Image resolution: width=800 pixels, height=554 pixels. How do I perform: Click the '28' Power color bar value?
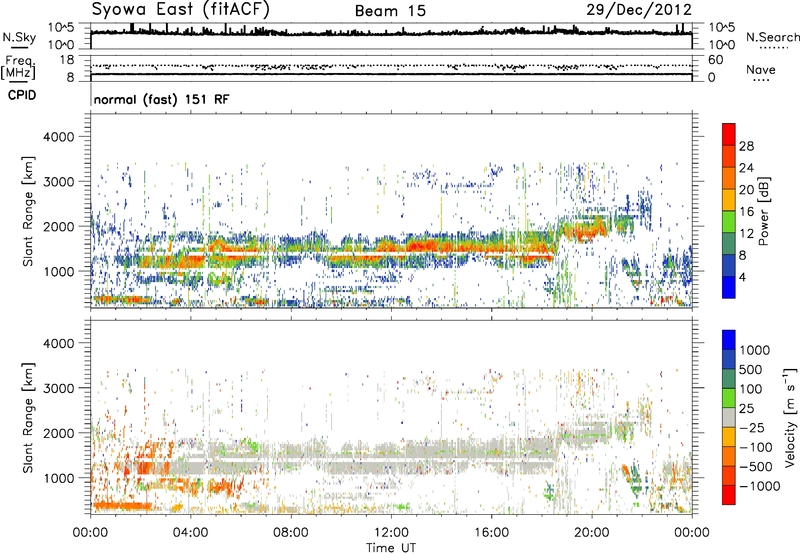[746, 146]
